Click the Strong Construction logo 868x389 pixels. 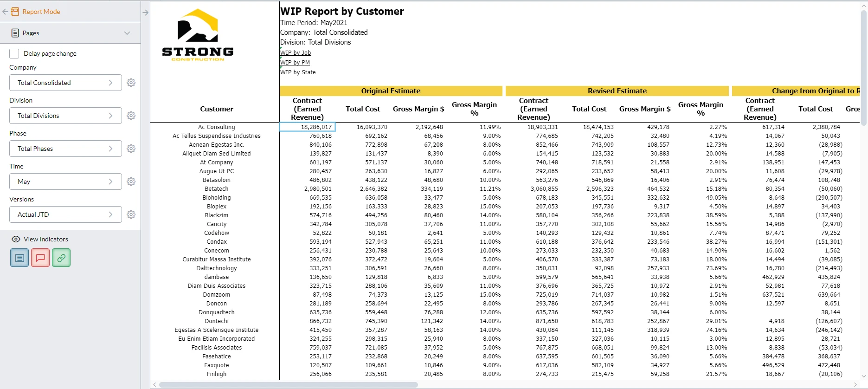point(198,35)
